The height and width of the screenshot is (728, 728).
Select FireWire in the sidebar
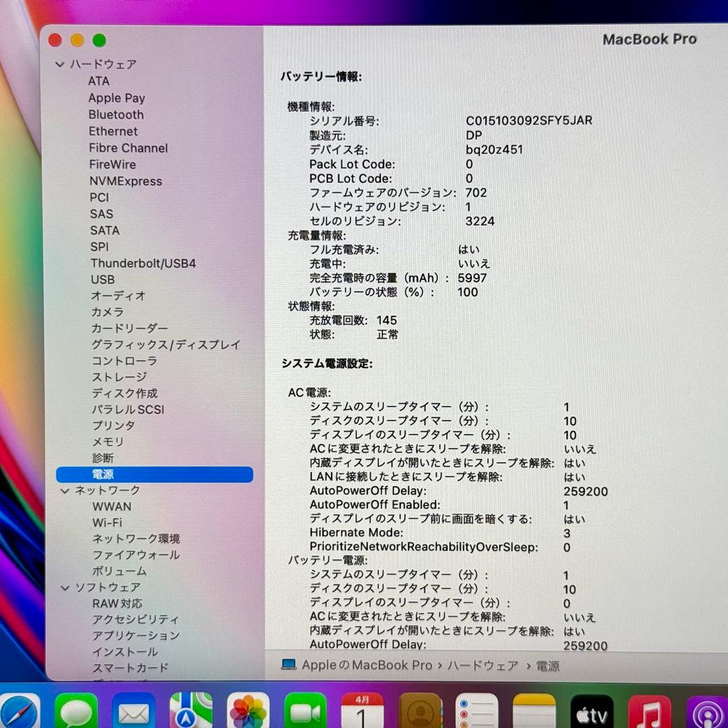coord(113,164)
